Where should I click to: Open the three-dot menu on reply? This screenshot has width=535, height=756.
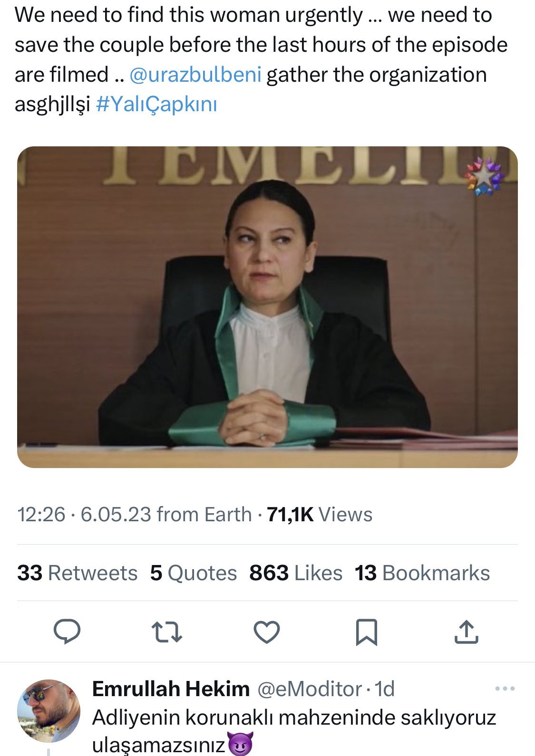click(x=505, y=689)
